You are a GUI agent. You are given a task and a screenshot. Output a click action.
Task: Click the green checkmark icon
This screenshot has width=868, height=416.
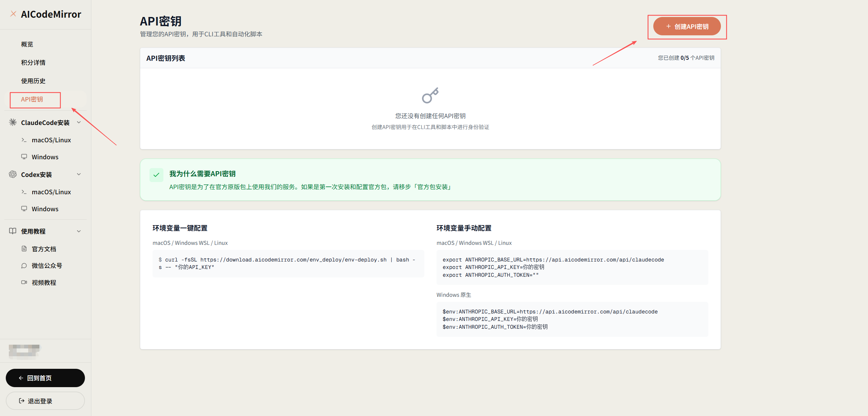(156, 175)
